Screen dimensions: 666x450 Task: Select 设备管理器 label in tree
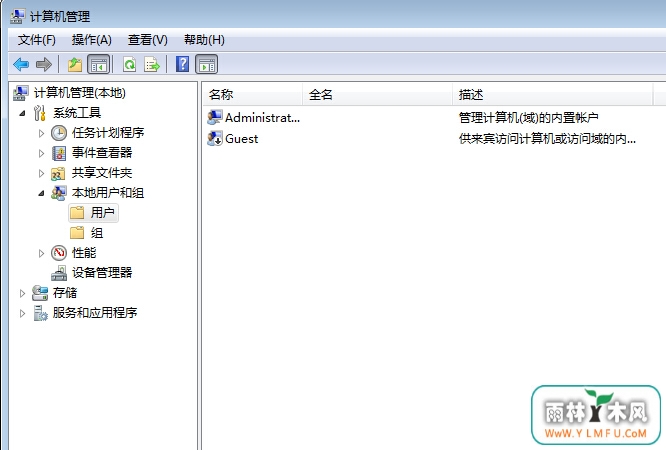click(x=102, y=272)
